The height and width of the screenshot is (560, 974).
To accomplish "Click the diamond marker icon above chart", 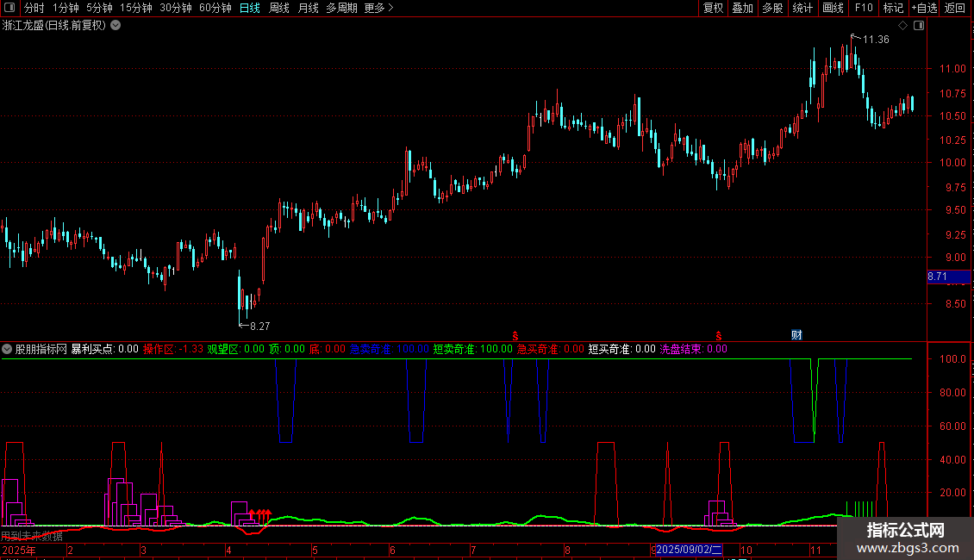I will (903, 26).
